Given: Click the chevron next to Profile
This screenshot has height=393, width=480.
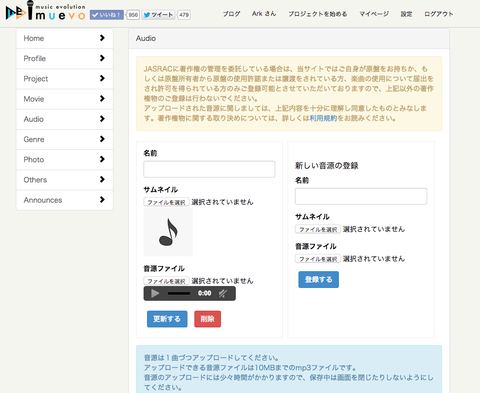Looking at the screenshot, I should [102, 58].
